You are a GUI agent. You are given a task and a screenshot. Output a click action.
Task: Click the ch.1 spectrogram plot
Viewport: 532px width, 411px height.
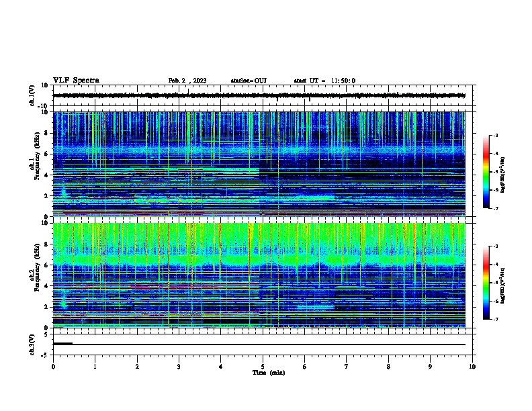pyautogui.click(x=259, y=164)
